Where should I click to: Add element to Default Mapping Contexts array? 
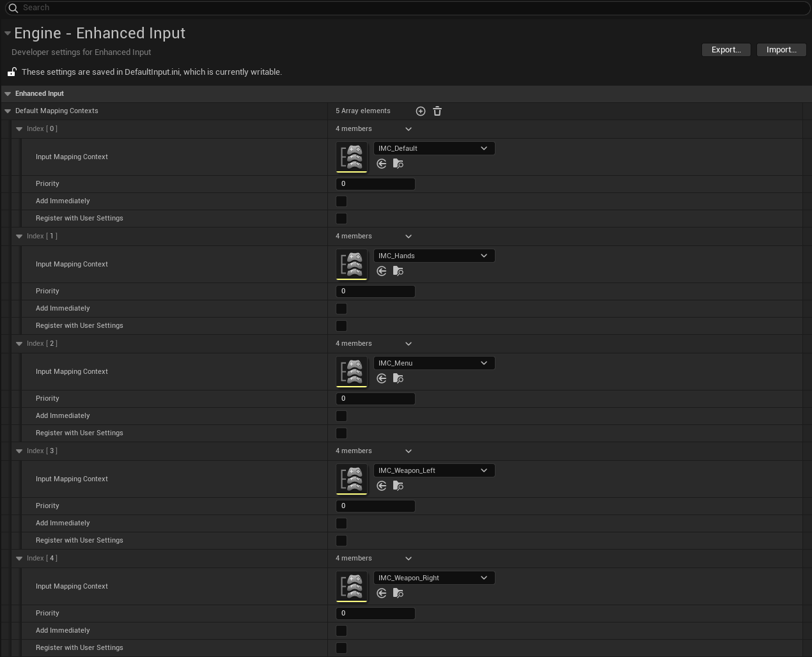[421, 111]
